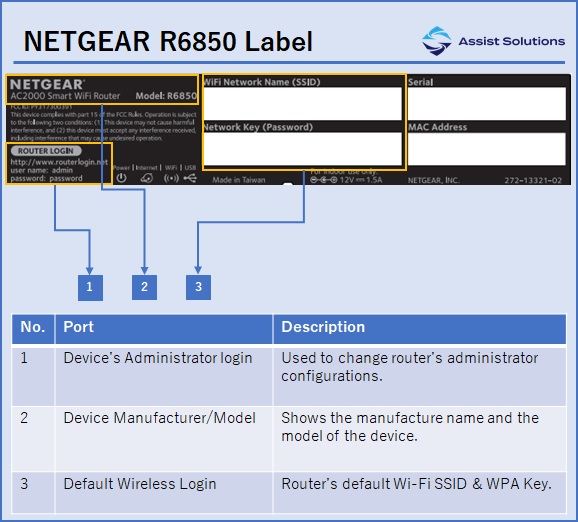Click the blank SSID white field
This screenshot has height=522, width=578.
coord(302,104)
